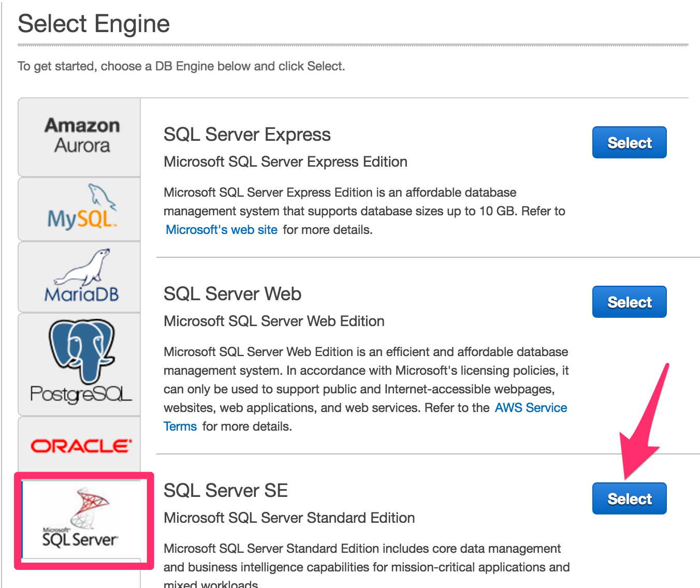Click the Select Engine page title
Viewport: 700px width, 588px height.
point(94,23)
